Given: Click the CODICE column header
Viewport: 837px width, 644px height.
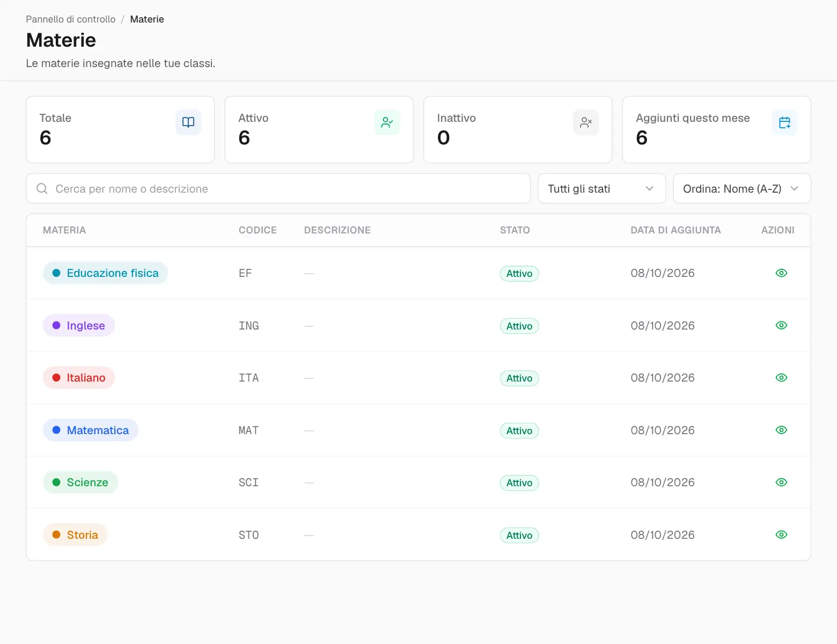Looking at the screenshot, I should (258, 230).
